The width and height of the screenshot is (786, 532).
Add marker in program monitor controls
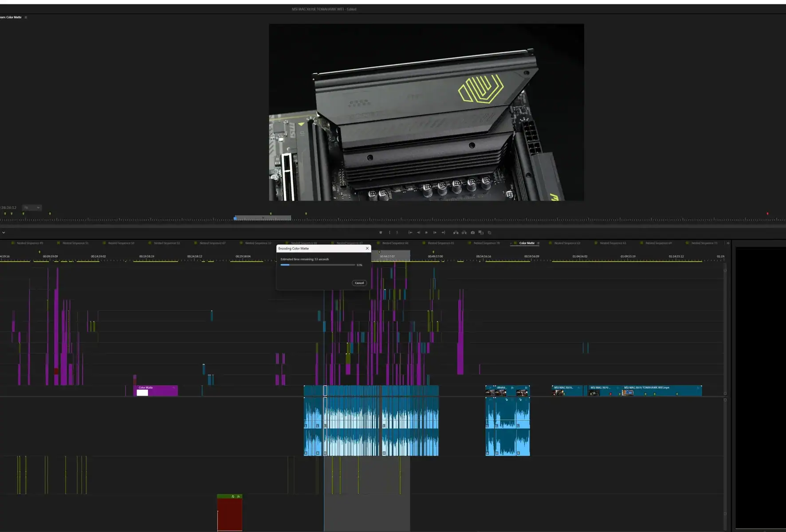[x=381, y=232]
